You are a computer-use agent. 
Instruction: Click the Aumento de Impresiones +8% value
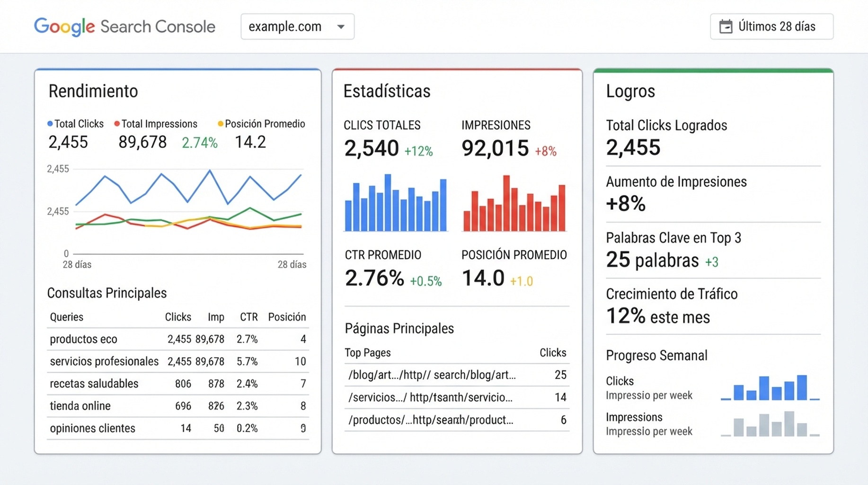click(x=626, y=204)
